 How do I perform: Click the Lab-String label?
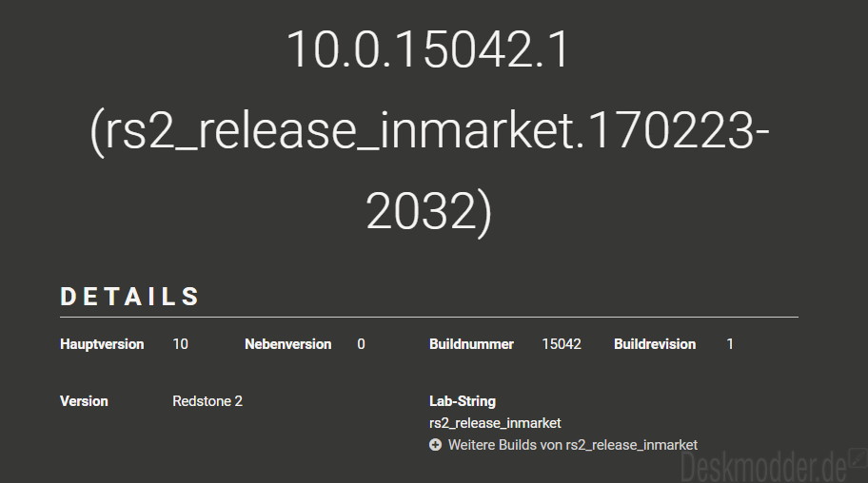pos(463,401)
